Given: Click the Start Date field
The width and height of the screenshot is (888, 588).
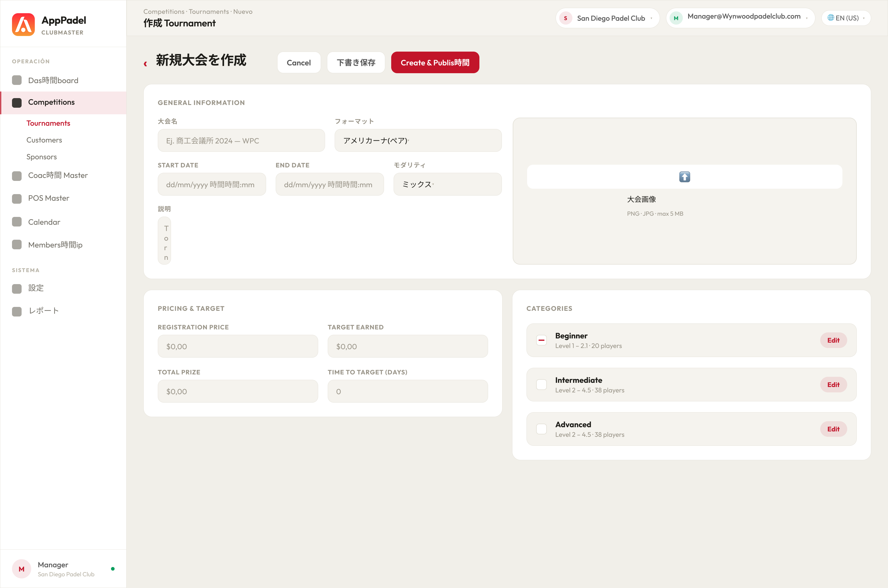Looking at the screenshot, I should pyautogui.click(x=211, y=184).
